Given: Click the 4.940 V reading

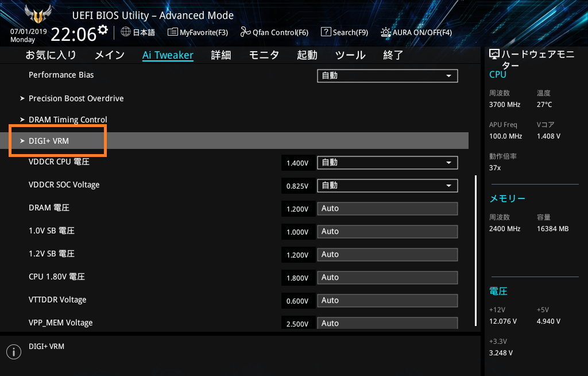Looking at the screenshot, I should click(x=548, y=321).
